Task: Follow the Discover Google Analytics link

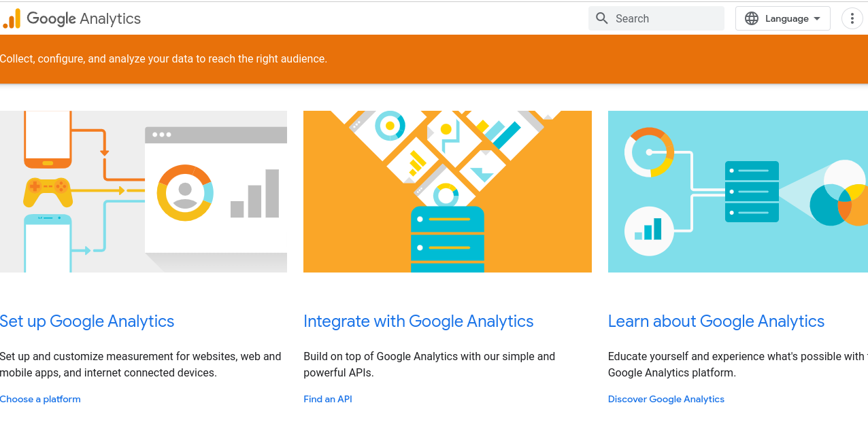Action: [x=666, y=399]
